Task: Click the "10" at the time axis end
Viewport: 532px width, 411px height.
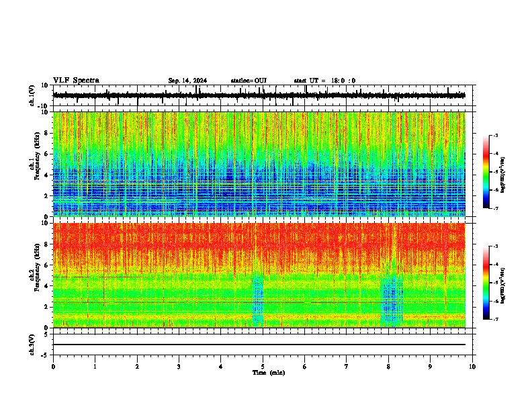Action: point(472,367)
